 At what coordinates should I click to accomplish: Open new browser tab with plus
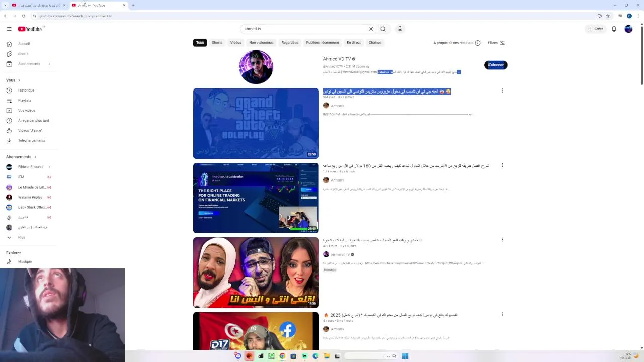pyautogui.click(x=133, y=5)
